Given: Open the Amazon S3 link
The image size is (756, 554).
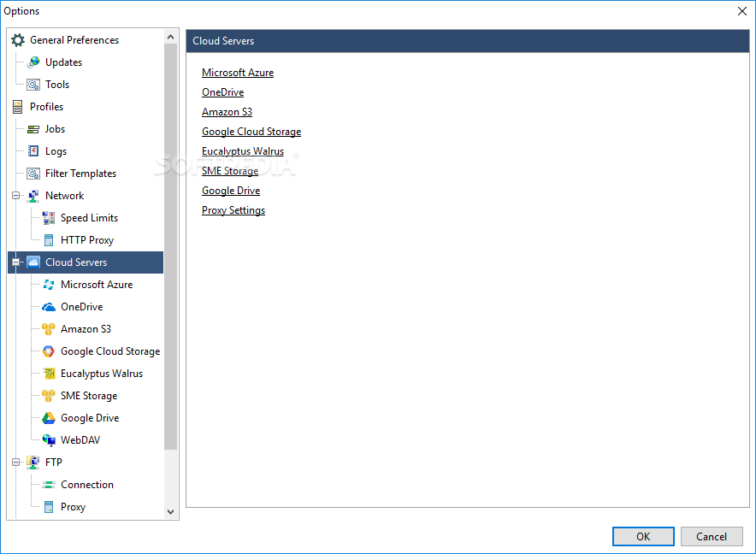Looking at the screenshot, I should coord(227,112).
